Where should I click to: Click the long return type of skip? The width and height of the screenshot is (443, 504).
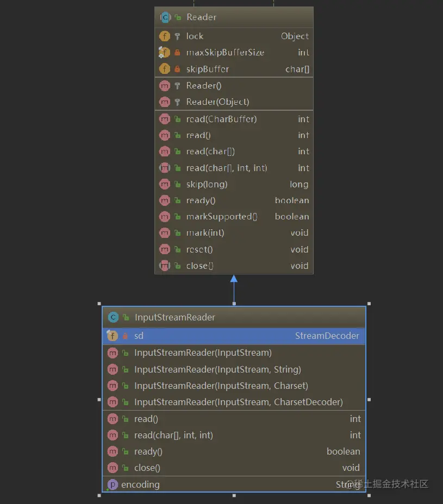[x=299, y=185]
